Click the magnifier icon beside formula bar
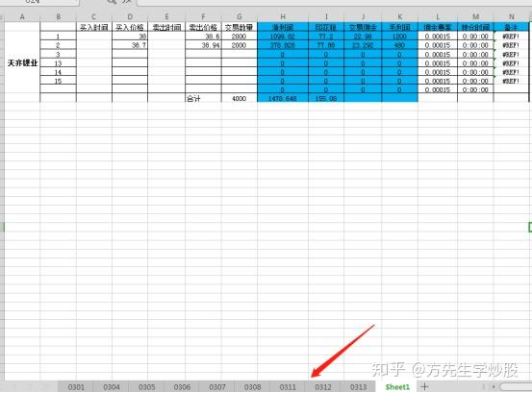Screen dimensions: 532x393 point(112,2)
